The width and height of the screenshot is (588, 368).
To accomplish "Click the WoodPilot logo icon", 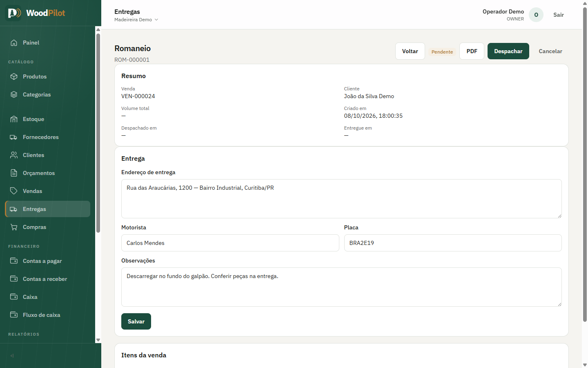I will pyautogui.click(x=13, y=13).
